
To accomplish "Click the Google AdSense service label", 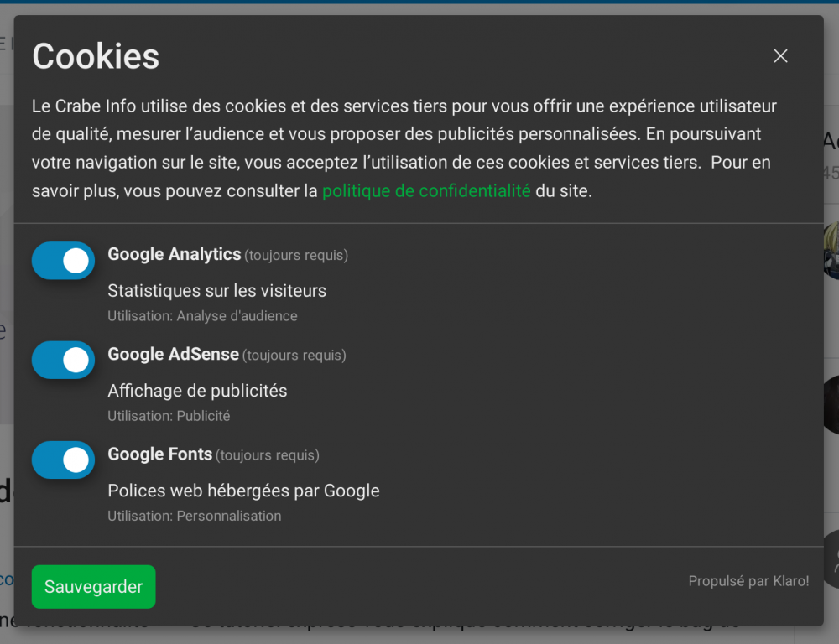I will pos(174,354).
